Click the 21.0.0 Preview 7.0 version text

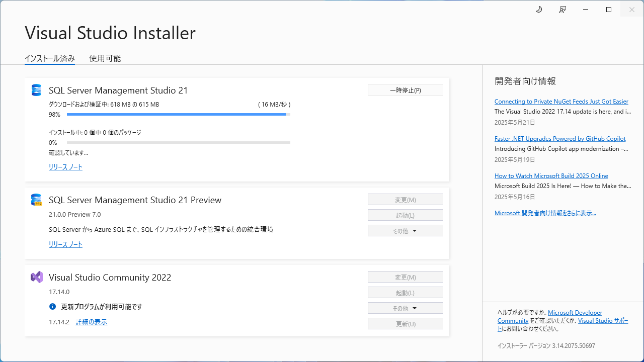click(74, 214)
